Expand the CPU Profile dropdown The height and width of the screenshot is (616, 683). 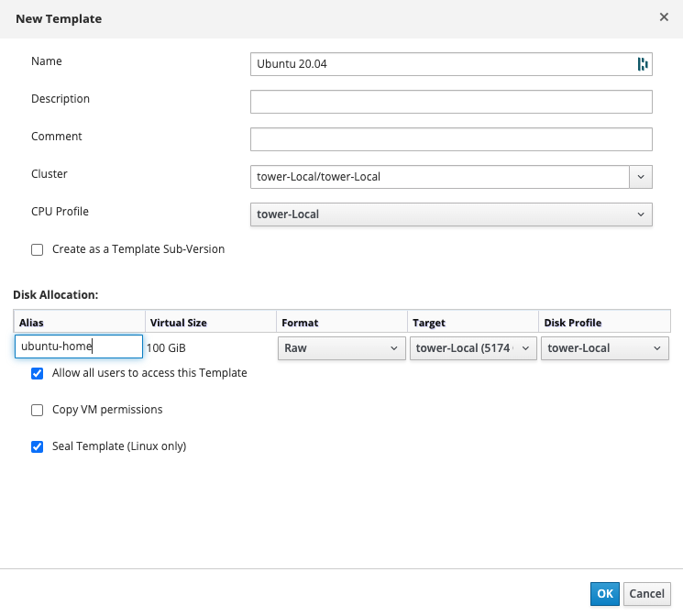tap(450, 214)
